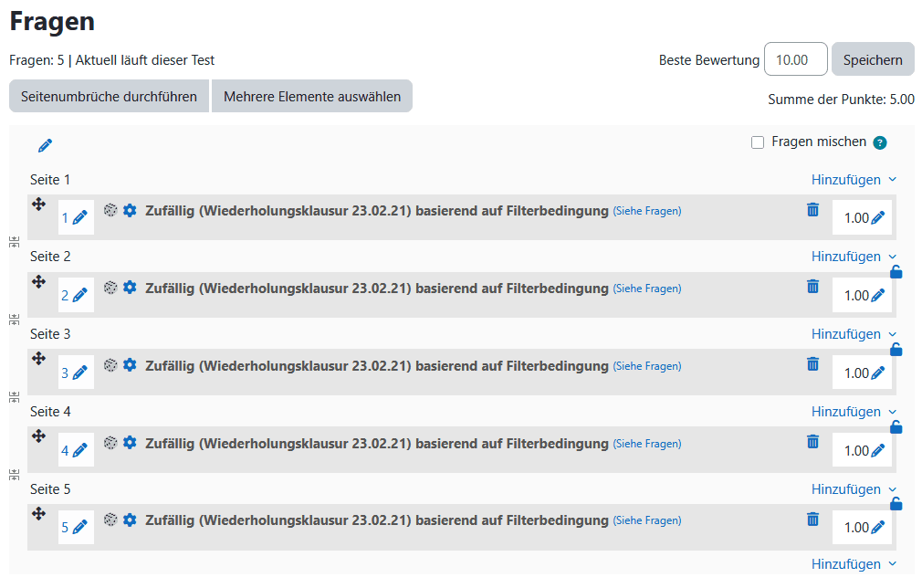Edit the 1.00 mark of question 3
Viewport: 922px width, 588px height.
pyautogui.click(x=878, y=373)
